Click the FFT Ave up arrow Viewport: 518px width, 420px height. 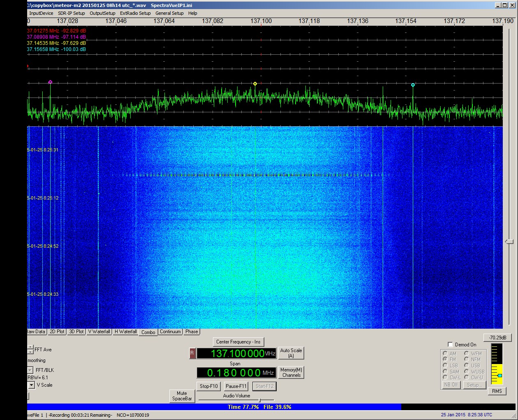click(30, 347)
